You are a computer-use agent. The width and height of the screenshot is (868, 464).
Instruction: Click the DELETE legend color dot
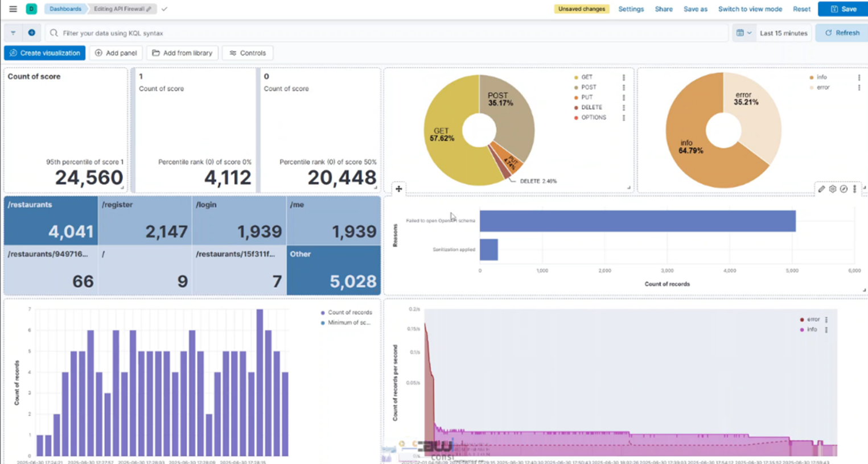(x=576, y=107)
